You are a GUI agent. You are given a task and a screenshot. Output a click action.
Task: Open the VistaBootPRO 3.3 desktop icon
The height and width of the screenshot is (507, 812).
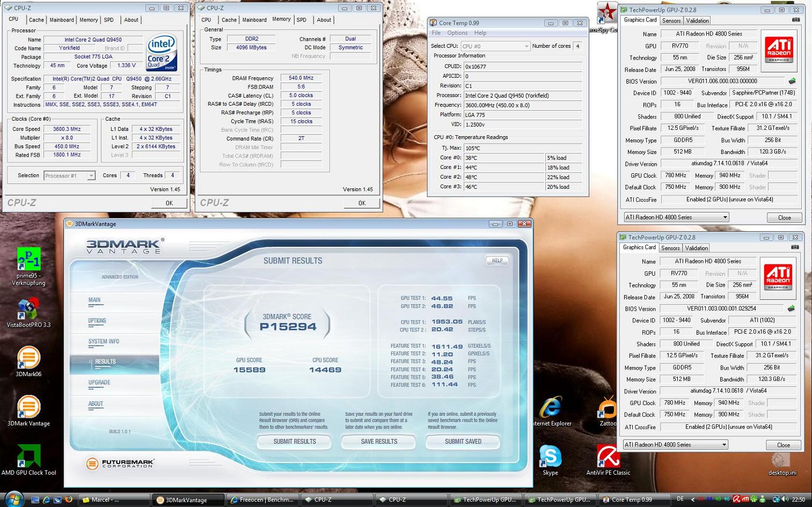click(28, 313)
